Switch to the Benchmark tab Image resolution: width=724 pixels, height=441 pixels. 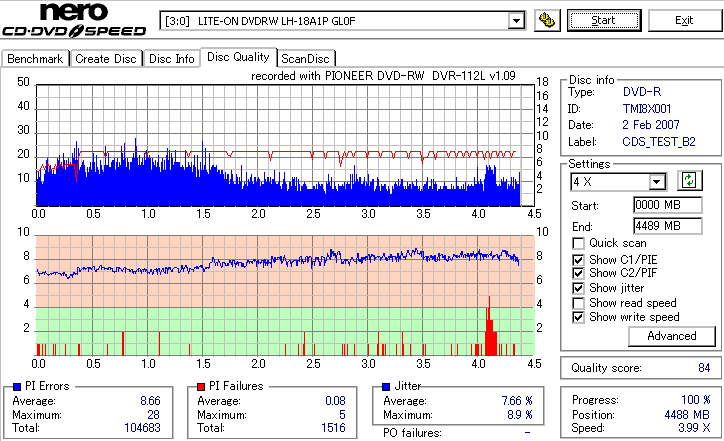(x=35, y=59)
